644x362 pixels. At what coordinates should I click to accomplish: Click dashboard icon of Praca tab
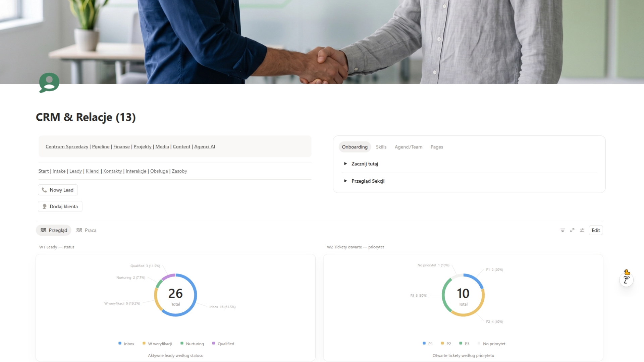(x=79, y=230)
